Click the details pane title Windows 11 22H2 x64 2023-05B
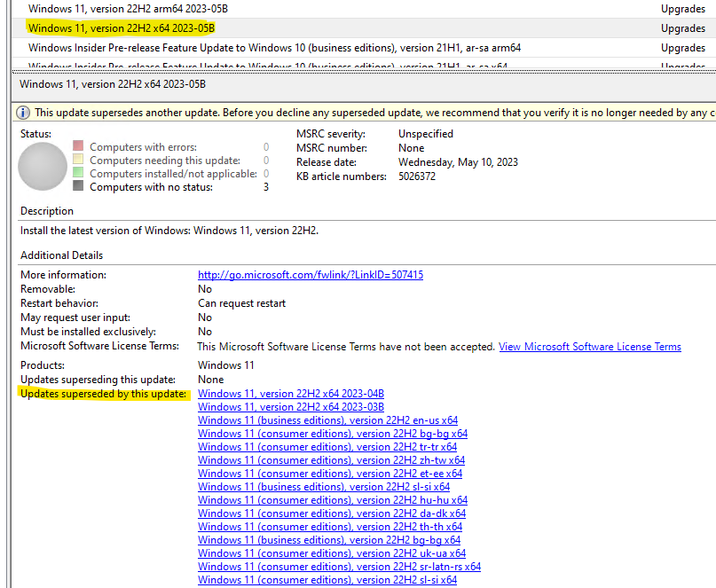The height and width of the screenshot is (588, 716). [113, 84]
